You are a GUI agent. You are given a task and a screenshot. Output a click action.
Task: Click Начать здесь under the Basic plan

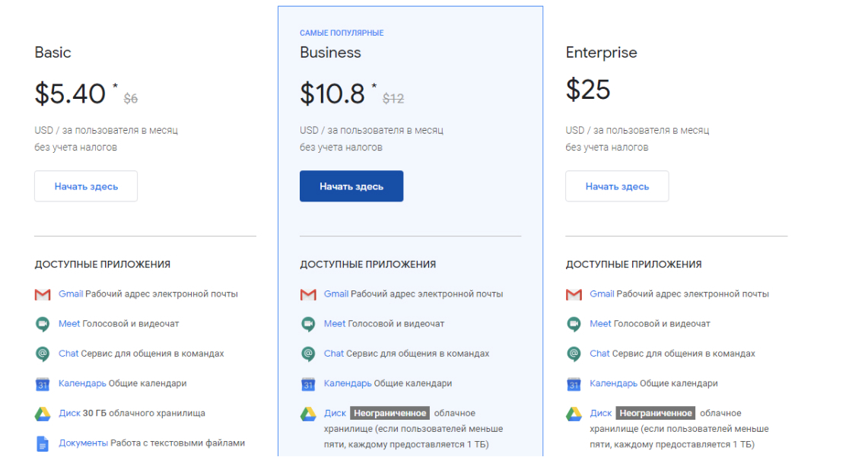coord(85,186)
